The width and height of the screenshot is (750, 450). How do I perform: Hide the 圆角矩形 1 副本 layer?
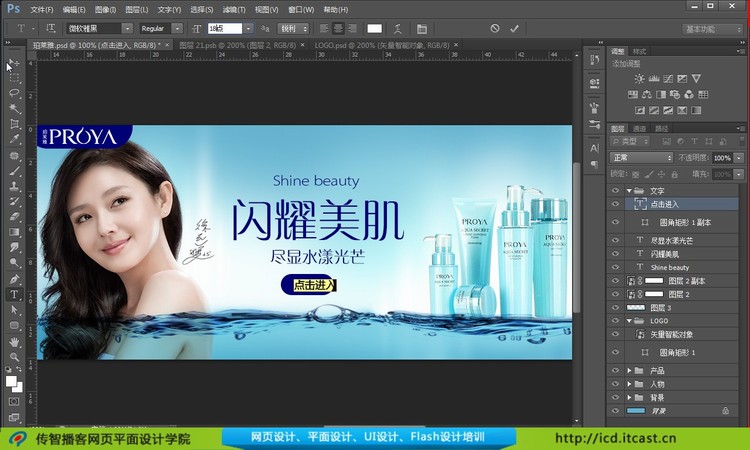point(615,222)
